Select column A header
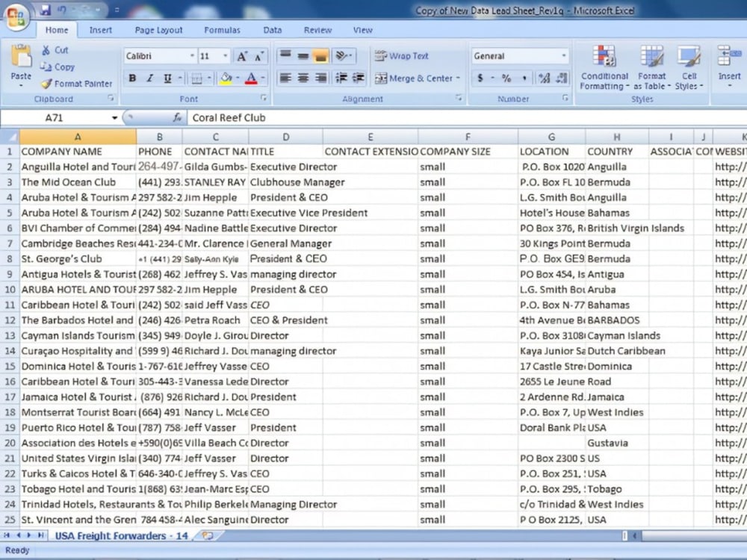 coord(78,137)
